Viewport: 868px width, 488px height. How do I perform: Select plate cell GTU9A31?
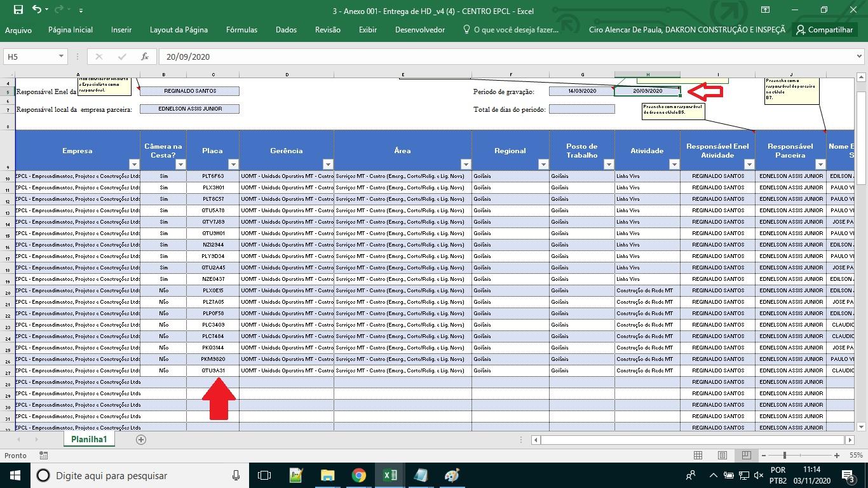tap(213, 370)
